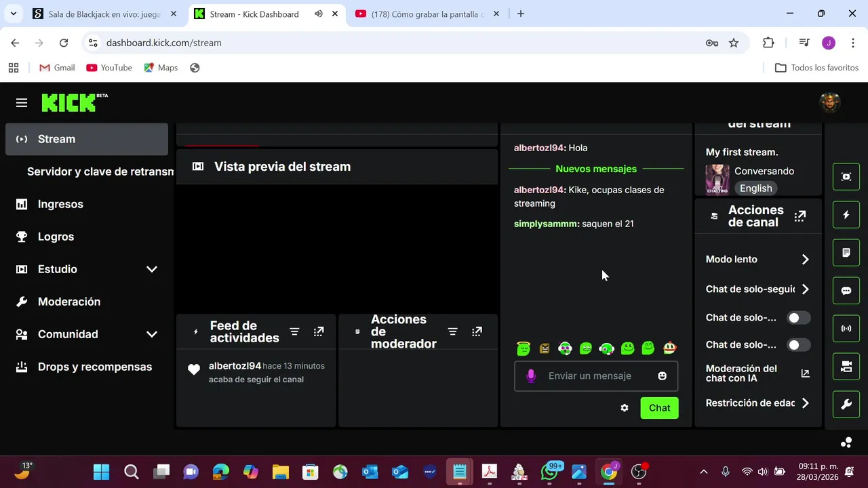Open chat settings gear next to the Chat button
The image size is (868, 488).
click(x=625, y=408)
